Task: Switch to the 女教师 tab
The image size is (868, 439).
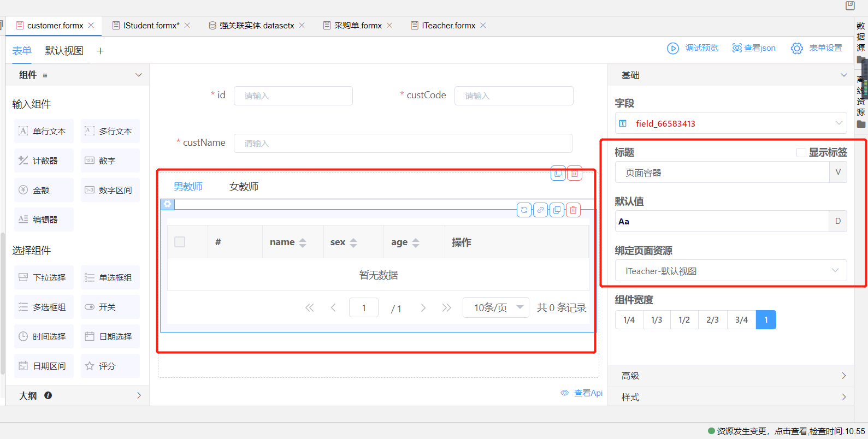Action: 244,187
